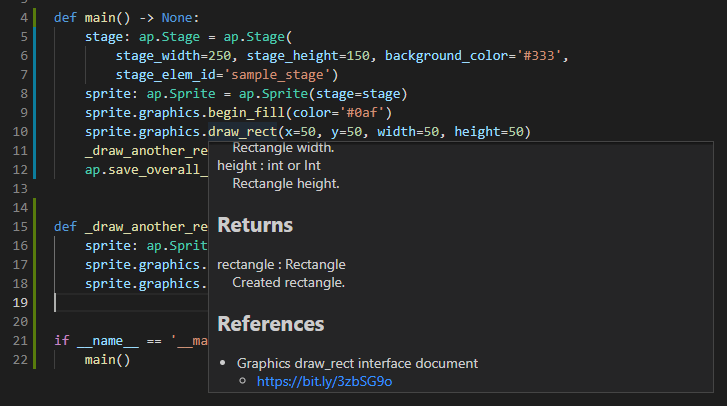The image size is (727, 406).
Task: Open the https://bit.ly/3zbSG9o link
Action: click(325, 381)
